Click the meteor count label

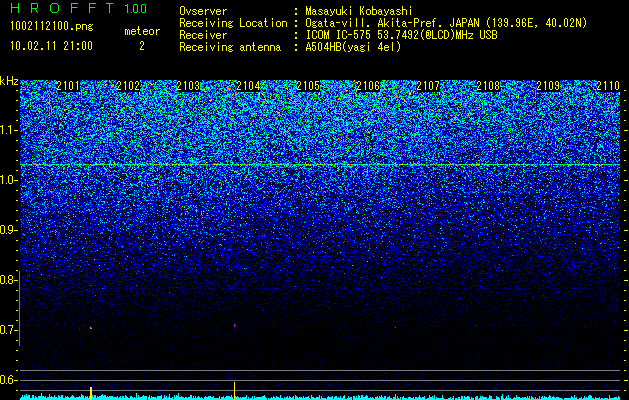coord(142,31)
